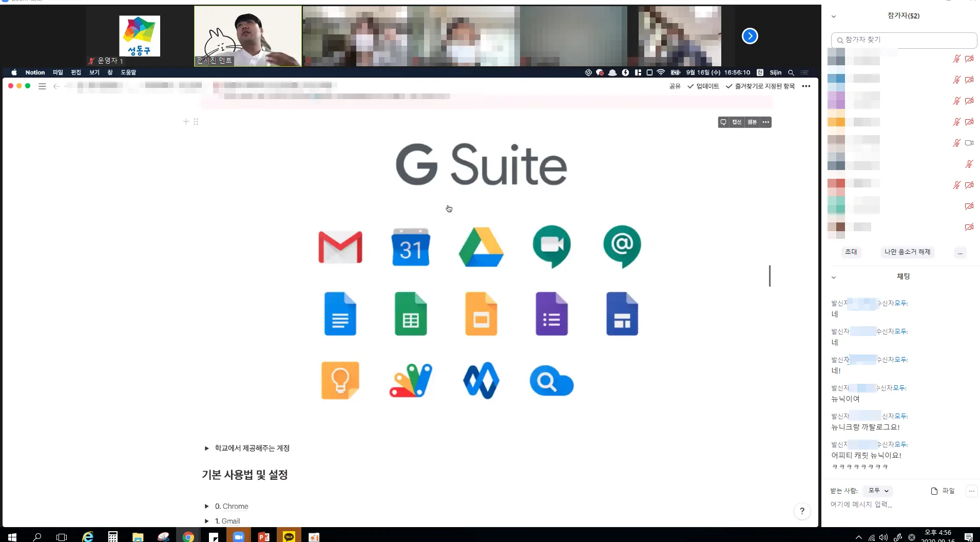Click the 초대 button
Screen dimensions: 980x542
pyautogui.click(x=851, y=252)
